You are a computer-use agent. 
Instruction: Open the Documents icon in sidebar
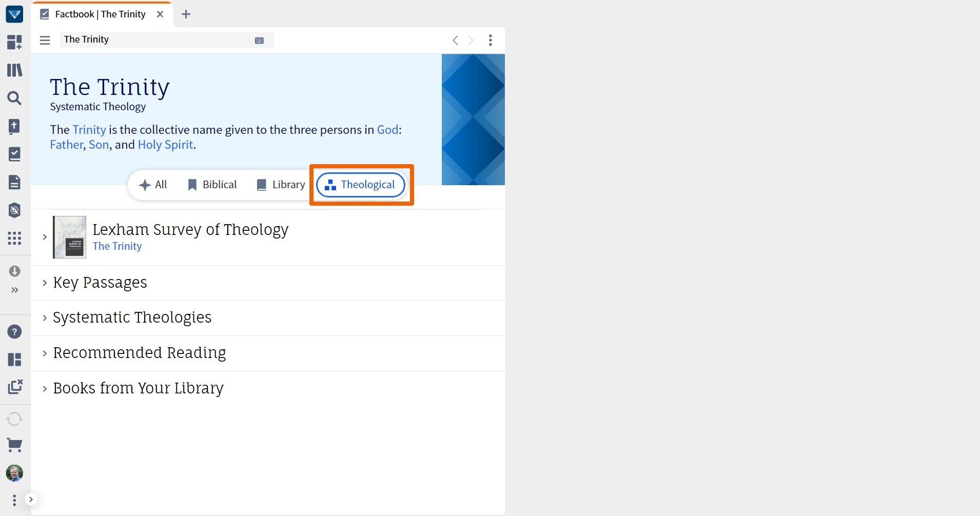click(x=14, y=182)
